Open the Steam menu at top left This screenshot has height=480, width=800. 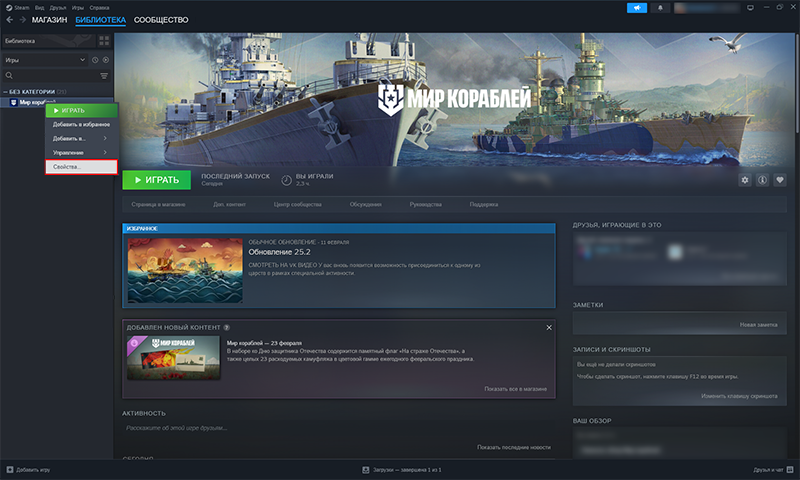pos(18,8)
